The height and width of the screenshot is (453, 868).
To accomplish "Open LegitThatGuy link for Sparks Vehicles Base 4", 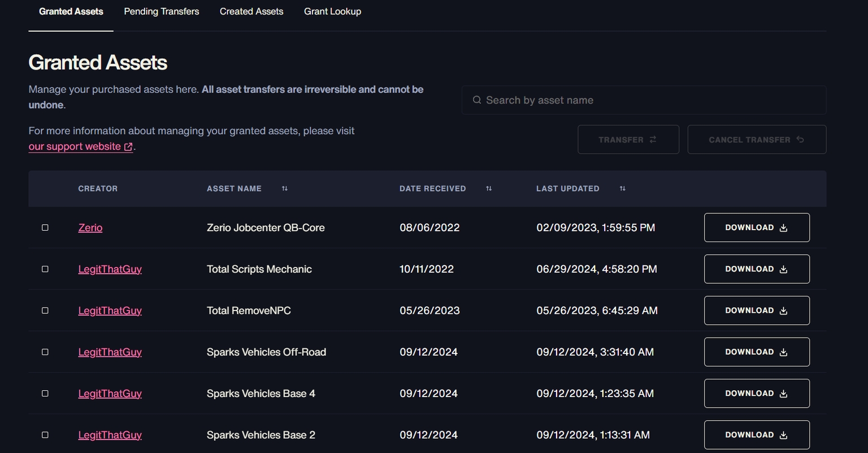I will (x=110, y=394).
